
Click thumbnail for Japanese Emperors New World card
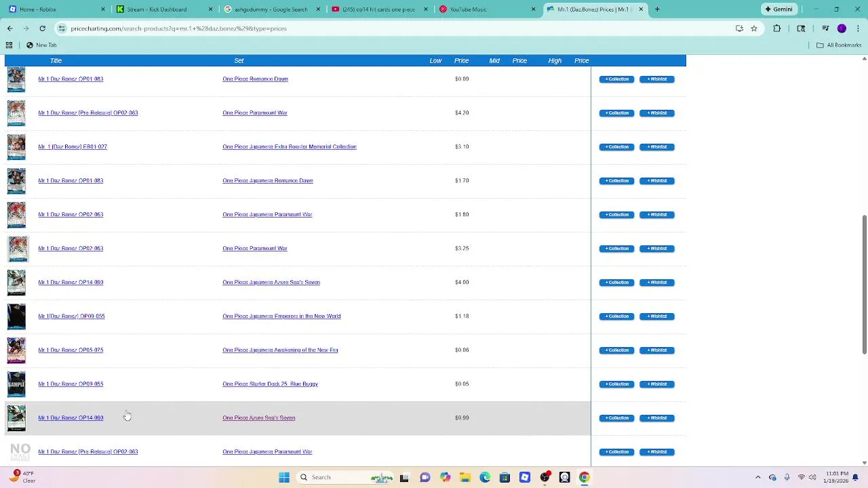[x=16, y=317]
